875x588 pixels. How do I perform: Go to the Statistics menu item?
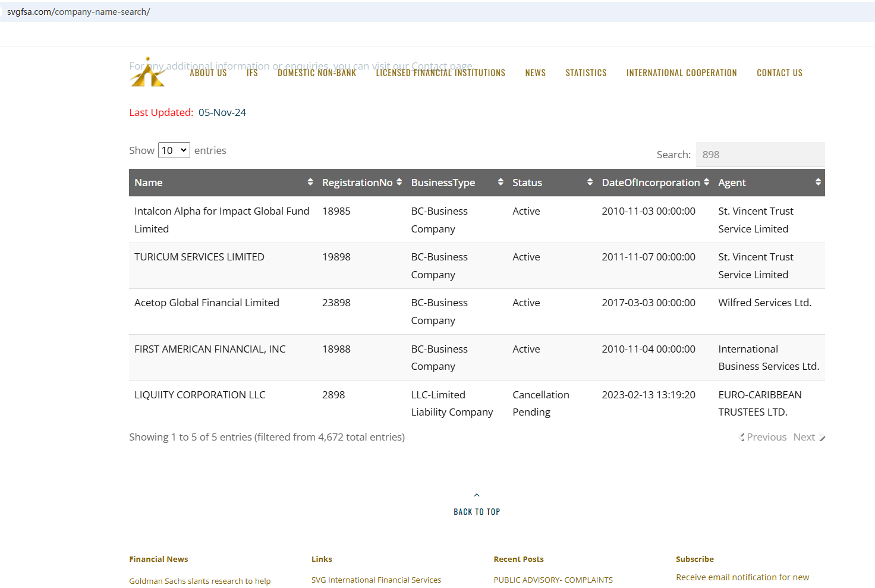[x=586, y=73]
